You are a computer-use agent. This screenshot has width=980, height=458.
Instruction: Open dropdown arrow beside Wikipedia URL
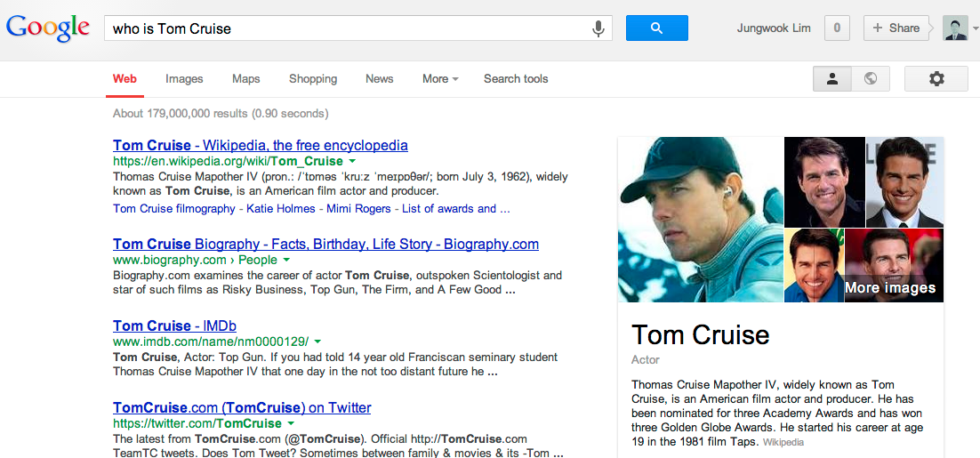tap(352, 162)
